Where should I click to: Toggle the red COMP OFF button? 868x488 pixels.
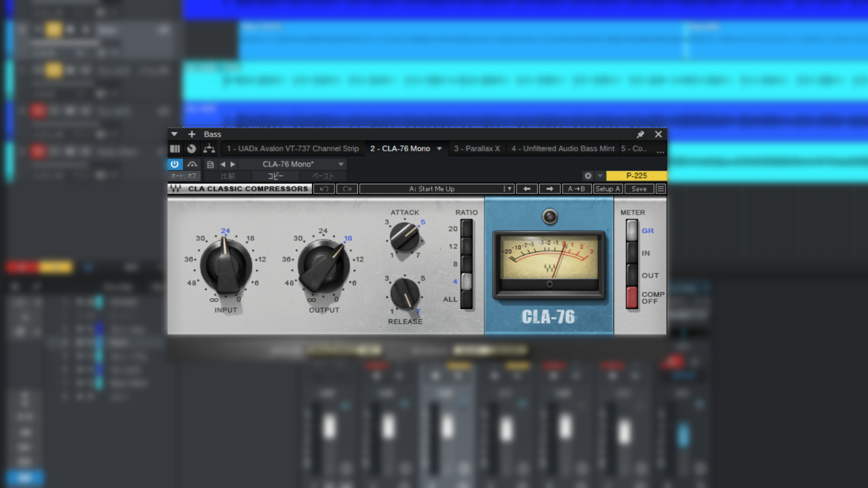coord(632,298)
